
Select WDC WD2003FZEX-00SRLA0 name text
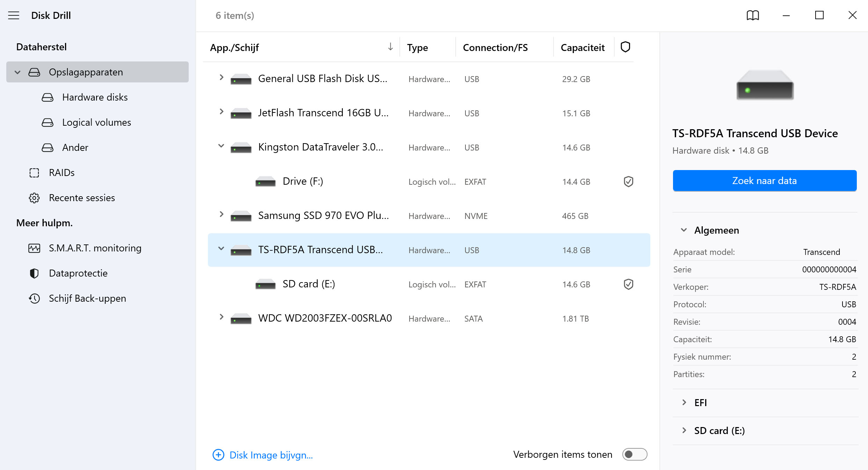click(x=325, y=318)
